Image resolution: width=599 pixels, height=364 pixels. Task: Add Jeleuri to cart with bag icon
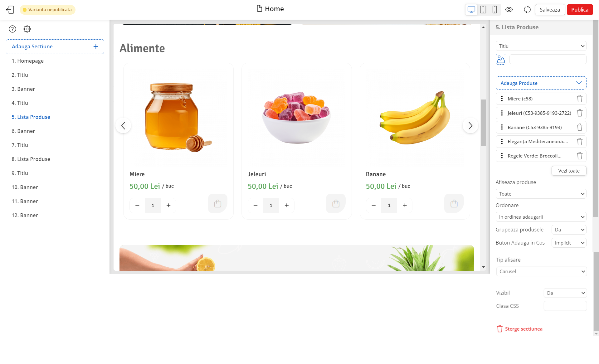tap(336, 204)
